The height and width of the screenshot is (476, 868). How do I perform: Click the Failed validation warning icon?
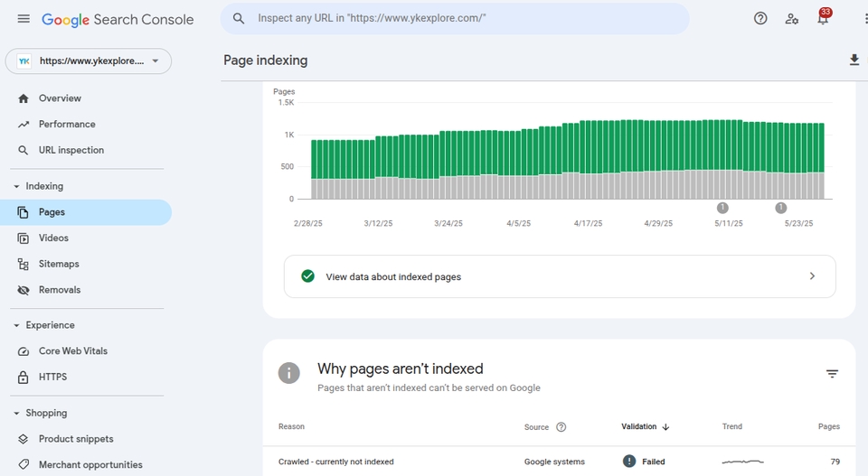(x=629, y=461)
